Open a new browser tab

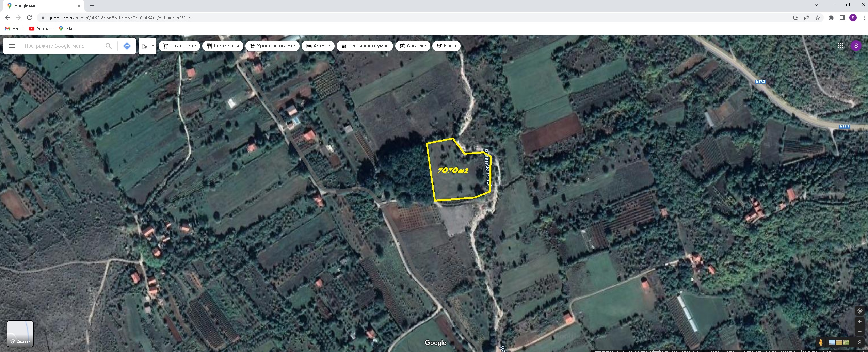(x=92, y=6)
